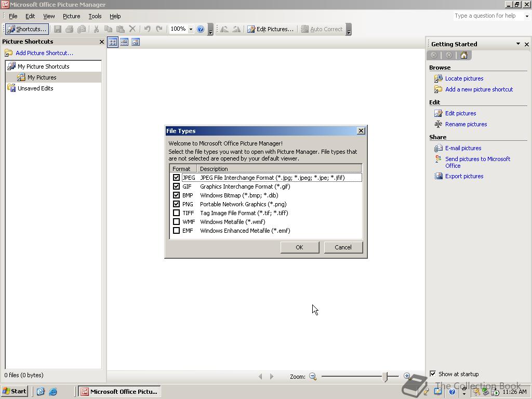Click the Save toolbar icon
Image resolution: width=532 pixels, height=399 pixels.
(x=58, y=29)
